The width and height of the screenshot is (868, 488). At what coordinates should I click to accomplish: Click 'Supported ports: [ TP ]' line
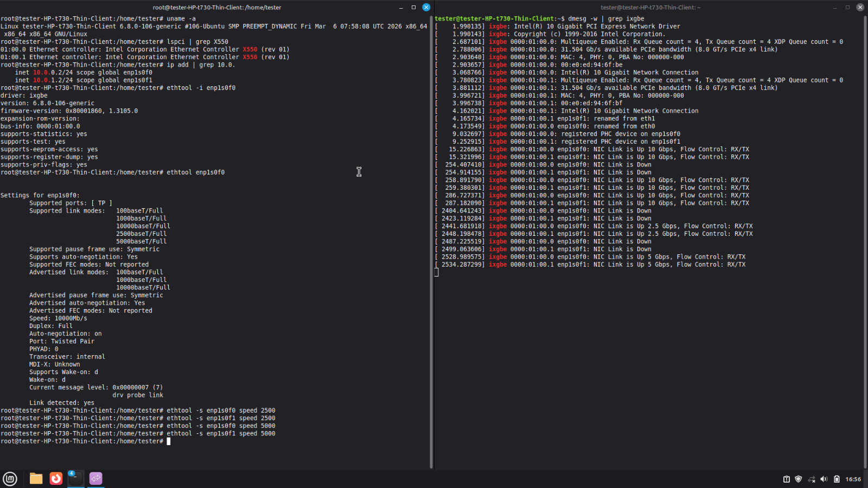pos(71,203)
